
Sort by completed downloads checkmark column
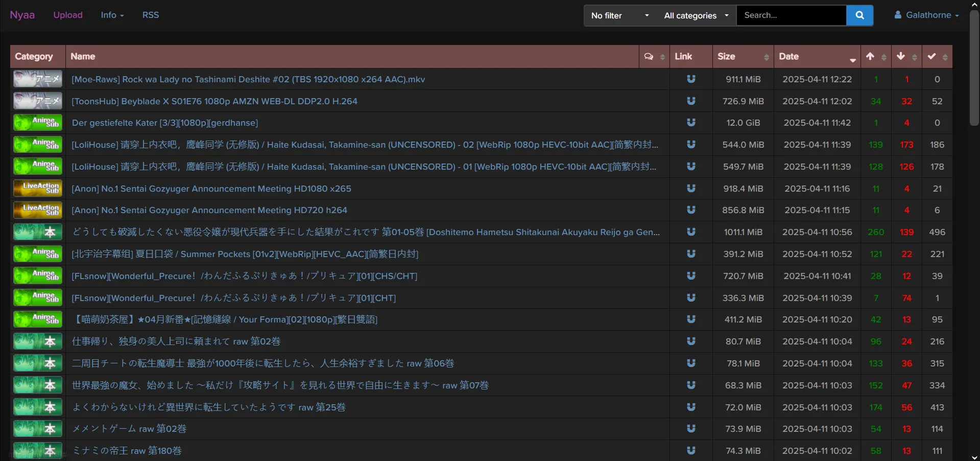click(x=937, y=57)
